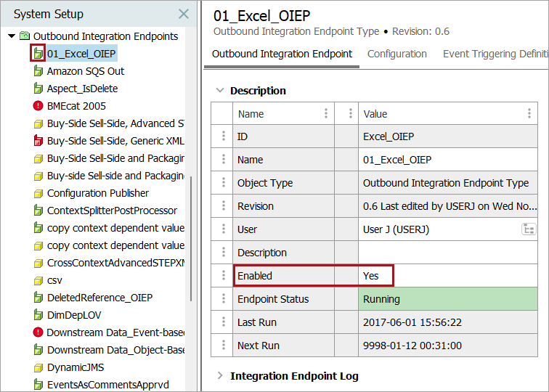Click the Outbound Integration Endpoints folder icon

tap(25, 36)
